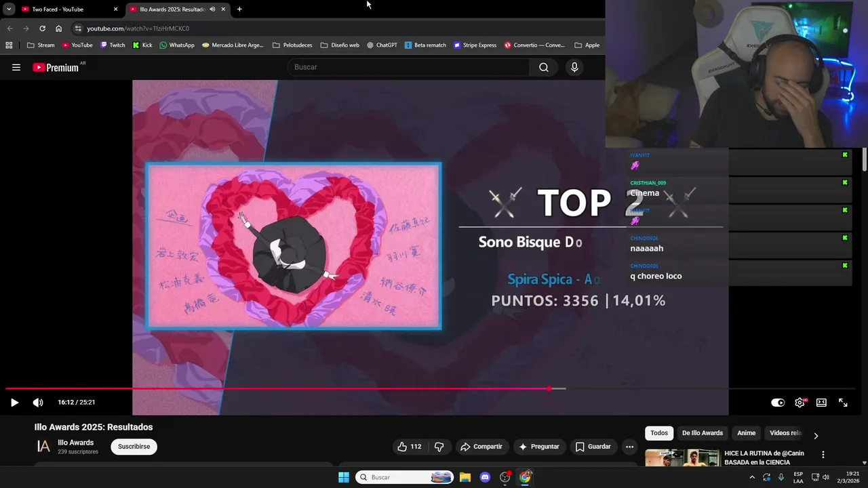Screen dimensions: 868x488
Task: Open site information icon in address bar
Action: click(78, 28)
